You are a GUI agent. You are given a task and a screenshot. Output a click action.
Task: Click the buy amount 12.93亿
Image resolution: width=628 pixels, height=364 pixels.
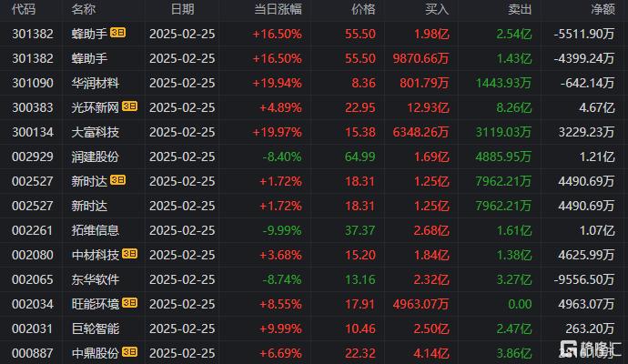click(x=428, y=107)
